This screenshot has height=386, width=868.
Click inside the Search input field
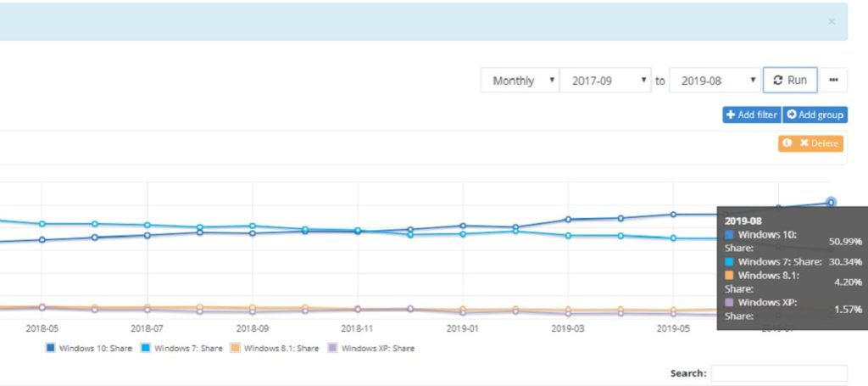tap(779, 373)
